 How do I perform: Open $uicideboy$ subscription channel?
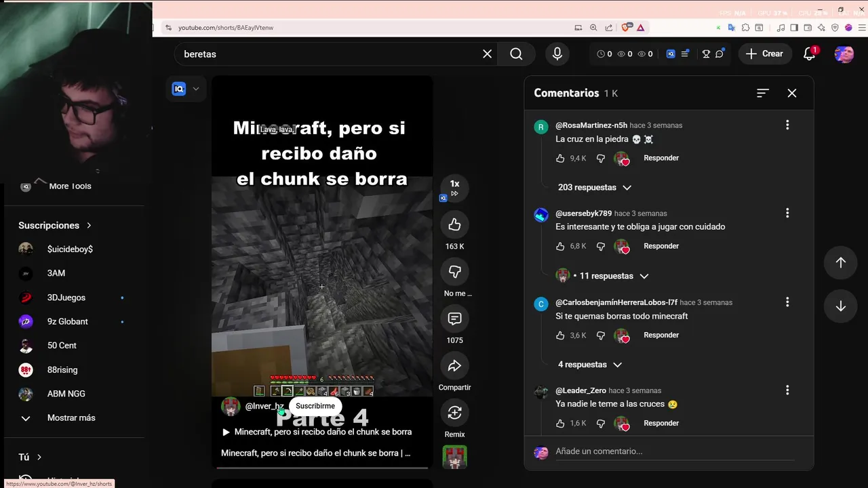[x=70, y=249]
